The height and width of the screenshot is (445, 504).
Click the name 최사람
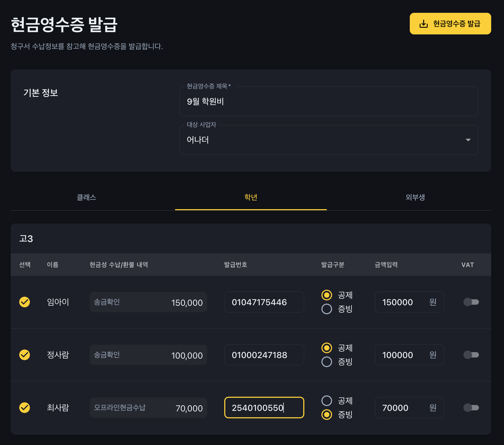(58, 408)
